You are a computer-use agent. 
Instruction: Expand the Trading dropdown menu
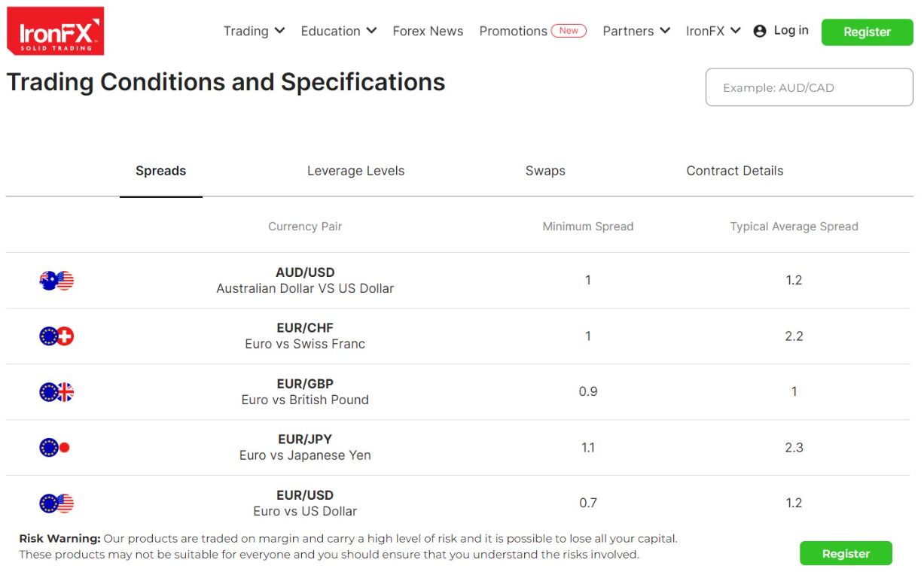254,31
